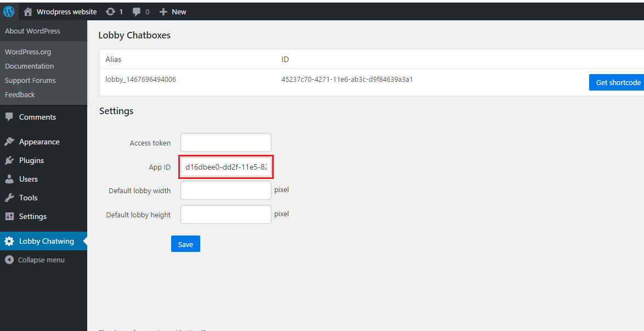This screenshot has width=644, height=331.
Task: Click ID 45237c70-4271-11e6-ab3c-d9f84639a3a1
Action: 347,80
